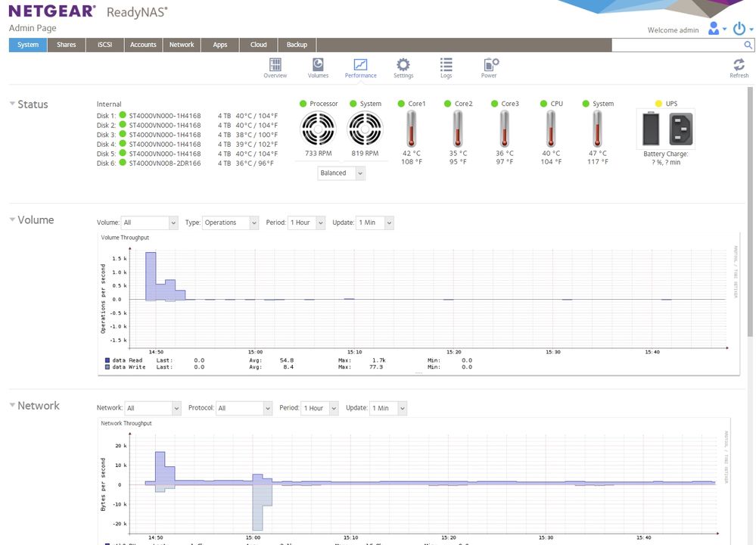This screenshot has width=756, height=545.
Task: Collapse the Network section
Action: (12, 405)
